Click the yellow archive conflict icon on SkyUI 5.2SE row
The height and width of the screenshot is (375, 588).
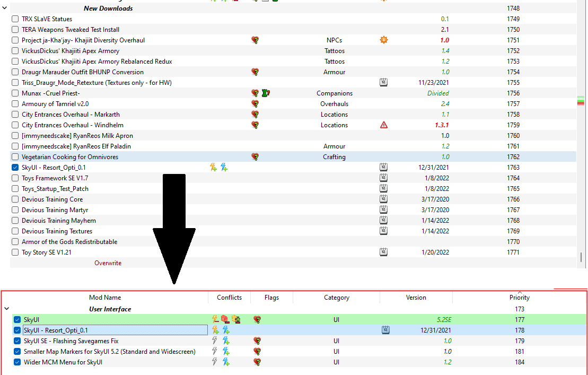click(236, 319)
